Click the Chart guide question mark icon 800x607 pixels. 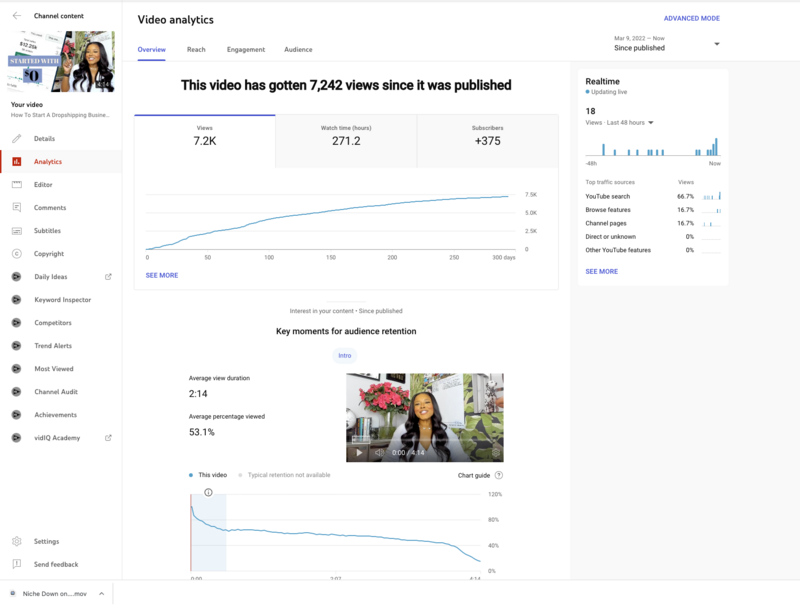tap(499, 475)
